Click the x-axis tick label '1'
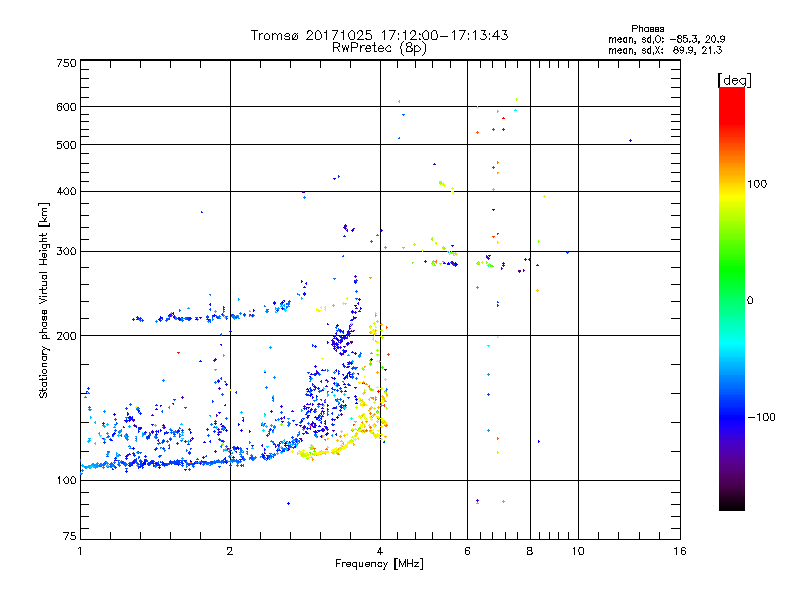This screenshot has width=800, height=600. click(x=80, y=551)
